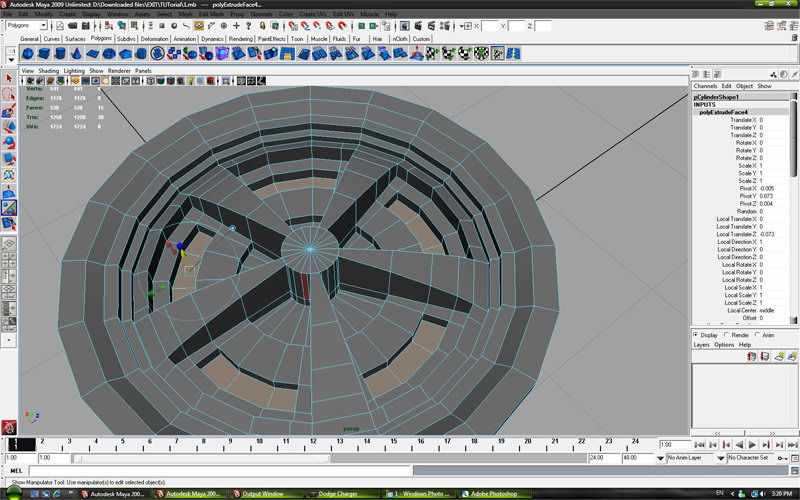
Task: Select the Render radio button in layer editor
Action: tap(728, 335)
